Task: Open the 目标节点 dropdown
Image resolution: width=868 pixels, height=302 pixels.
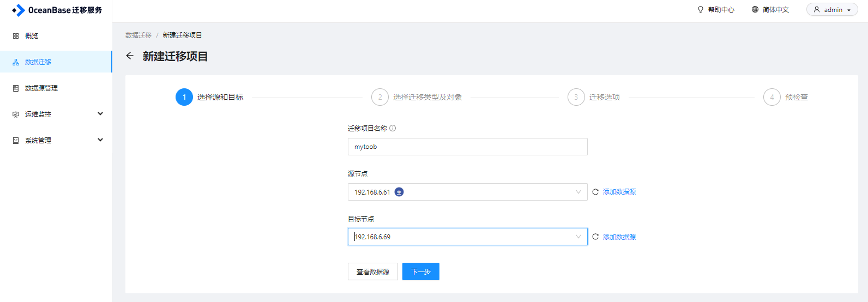Action: (x=467, y=237)
